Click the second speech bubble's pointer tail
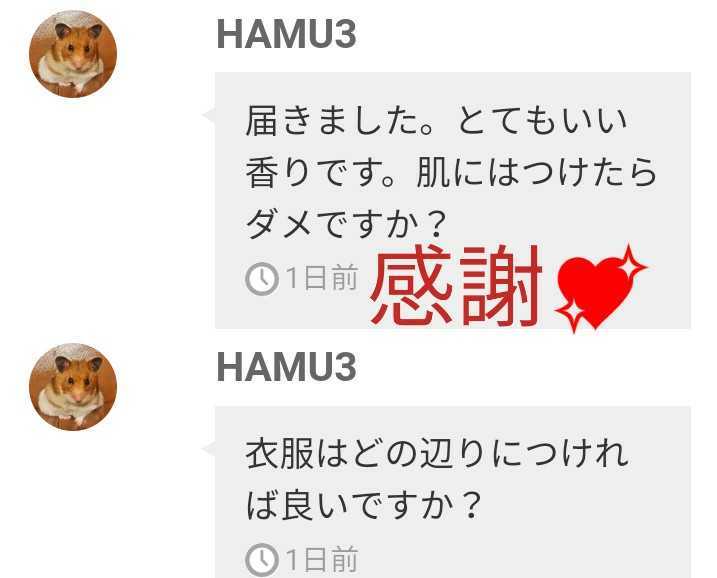This screenshot has width=717, height=578. pos(209,448)
